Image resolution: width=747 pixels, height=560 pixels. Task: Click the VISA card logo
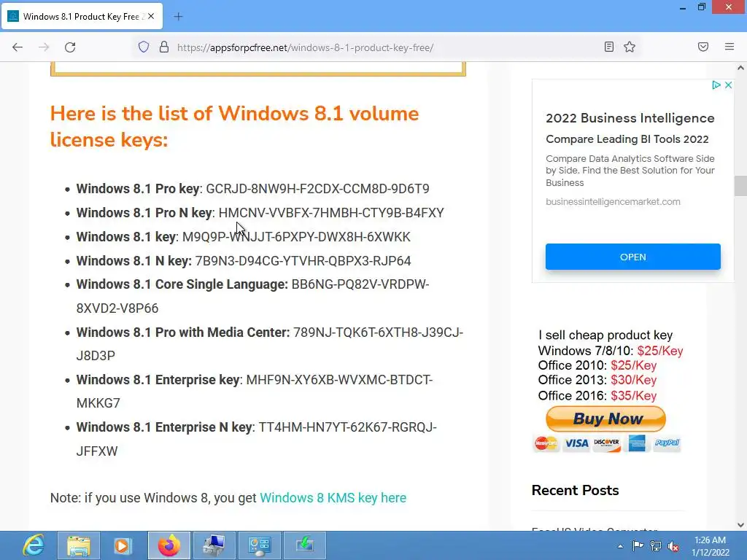point(576,443)
